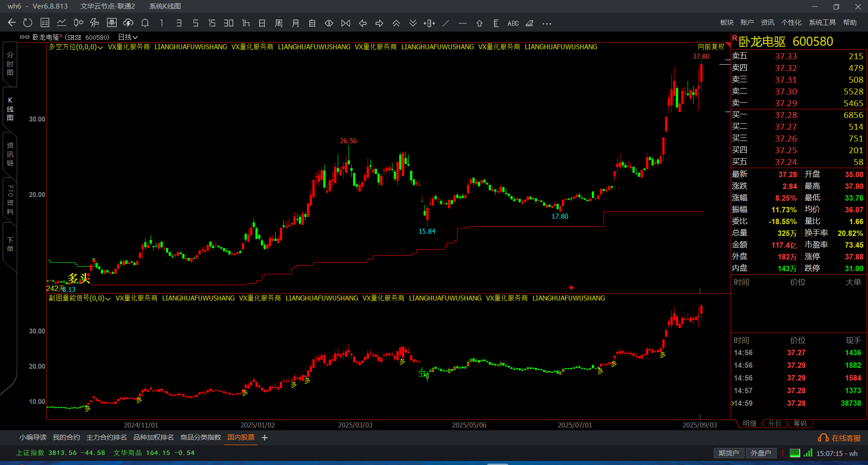Click the cloud lightning order icon
Screen dimensions: 868x465
[128, 23]
